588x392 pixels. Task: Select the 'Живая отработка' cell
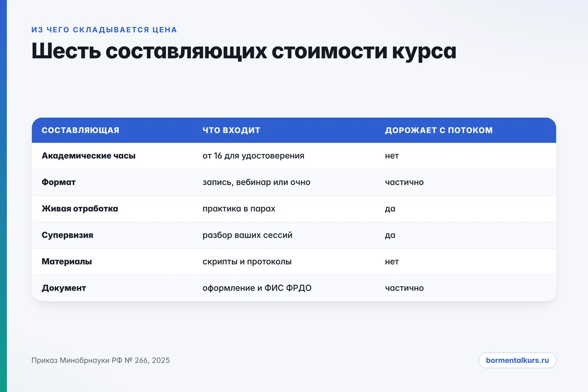(x=80, y=209)
